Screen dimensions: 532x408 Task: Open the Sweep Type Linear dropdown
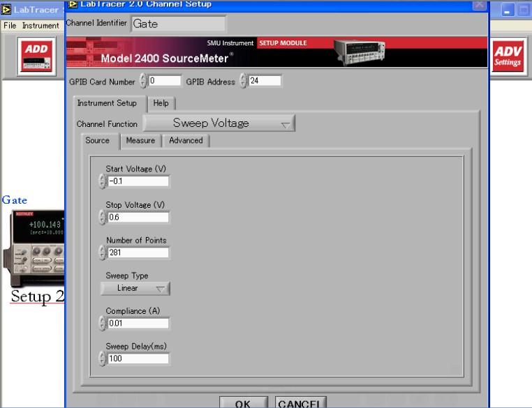coord(135,288)
